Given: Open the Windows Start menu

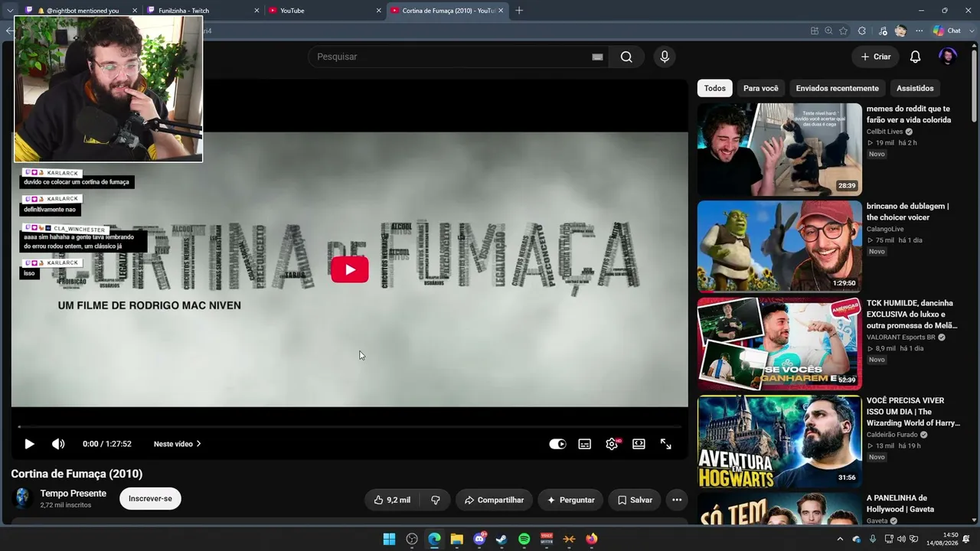Looking at the screenshot, I should coord(389,539).
